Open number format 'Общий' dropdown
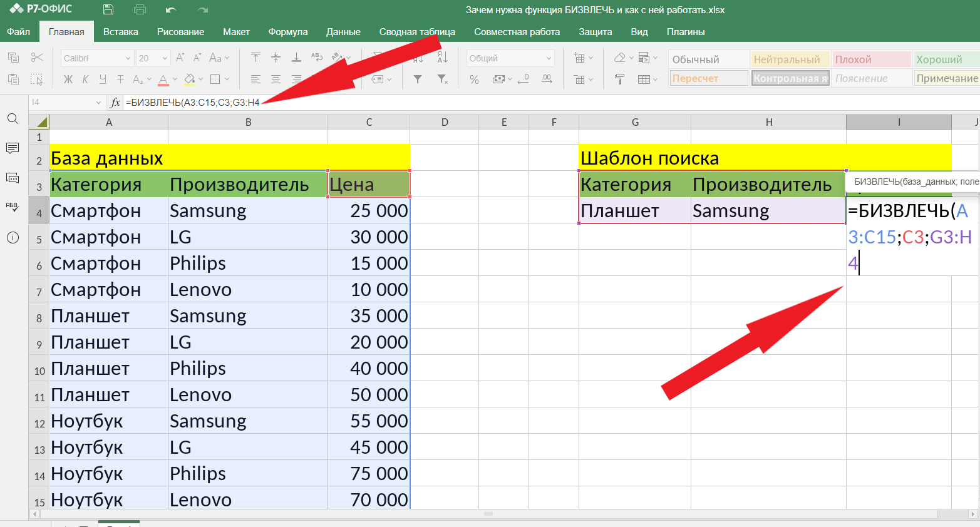The width and height of the screenshot is (980, 527). pyautogui.click(x=510, y=58)
